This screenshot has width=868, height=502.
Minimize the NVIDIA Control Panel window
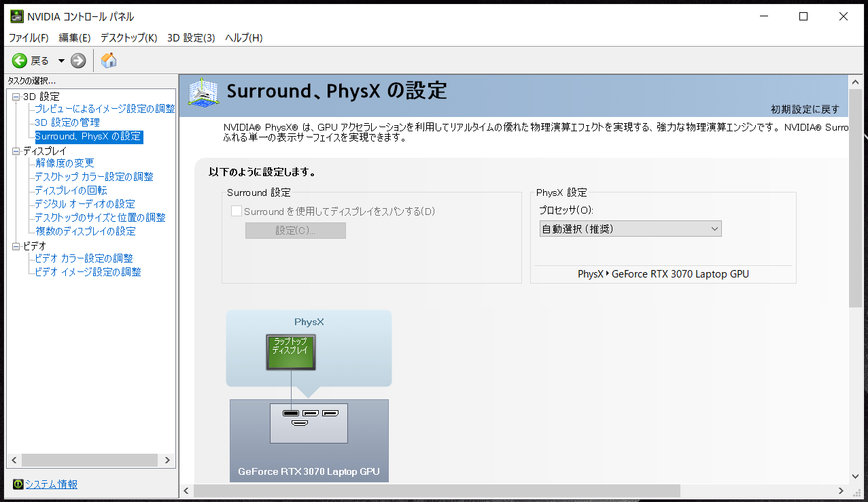point(763,16)
